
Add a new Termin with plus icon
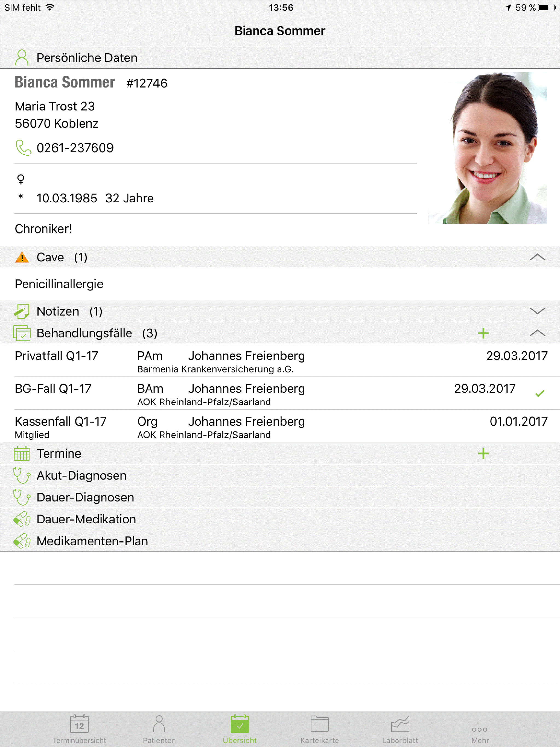483,454
